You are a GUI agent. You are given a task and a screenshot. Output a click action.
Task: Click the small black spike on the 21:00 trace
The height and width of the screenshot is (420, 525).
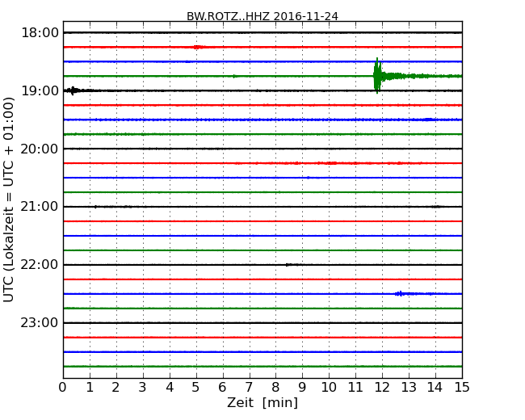pos(95,207)
